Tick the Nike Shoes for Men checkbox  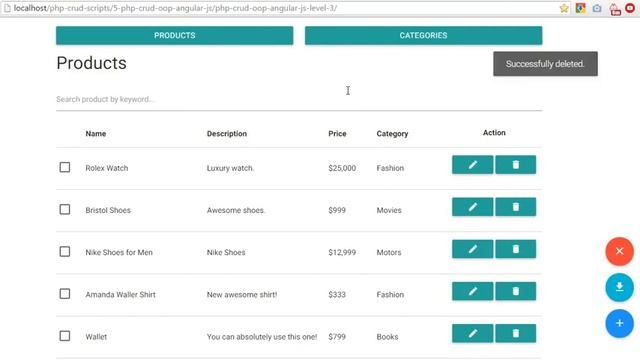65,251
